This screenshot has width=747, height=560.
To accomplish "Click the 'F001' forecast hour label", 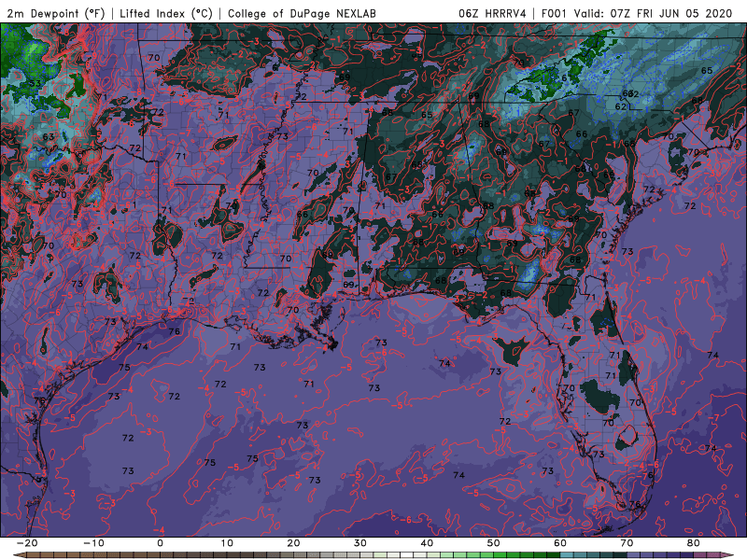I will pyautogui.click(x=555, y=14).
